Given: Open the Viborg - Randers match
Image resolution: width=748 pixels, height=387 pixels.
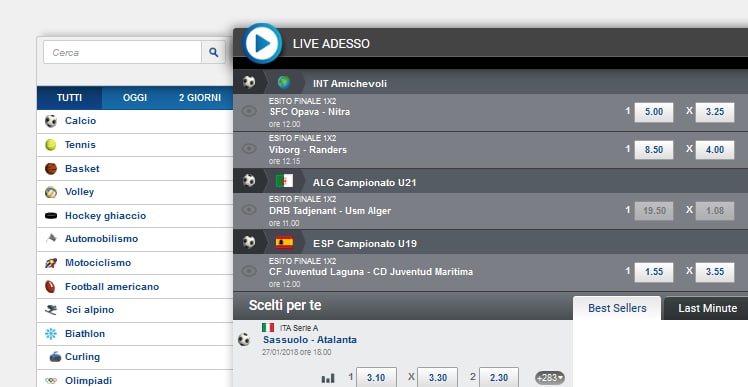Looking at the screenshot, I should (308, 149).
